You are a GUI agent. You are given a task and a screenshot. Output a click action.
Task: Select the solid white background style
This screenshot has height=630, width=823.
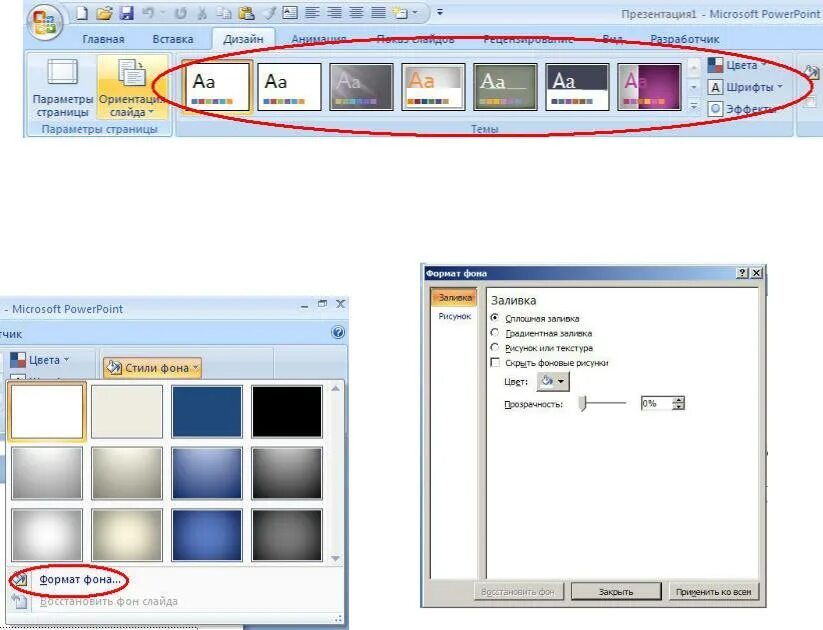[47, 411]
